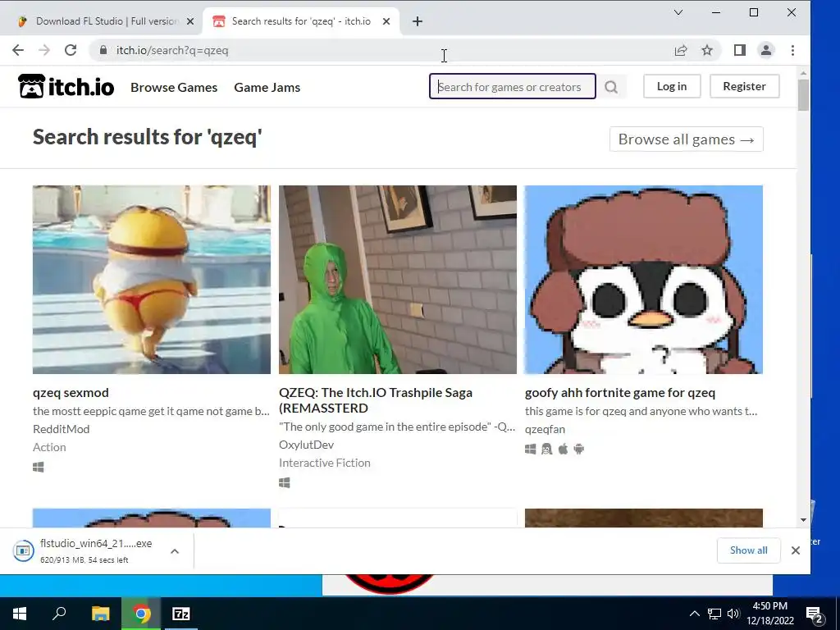
Task: Open the yellow minion game thumbnail
Action: (152, 280)
